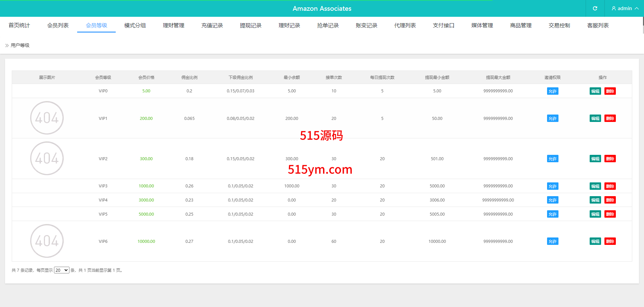Open the 客服列表 tab
Screen dimensions: 644x307
click(598, 26)
